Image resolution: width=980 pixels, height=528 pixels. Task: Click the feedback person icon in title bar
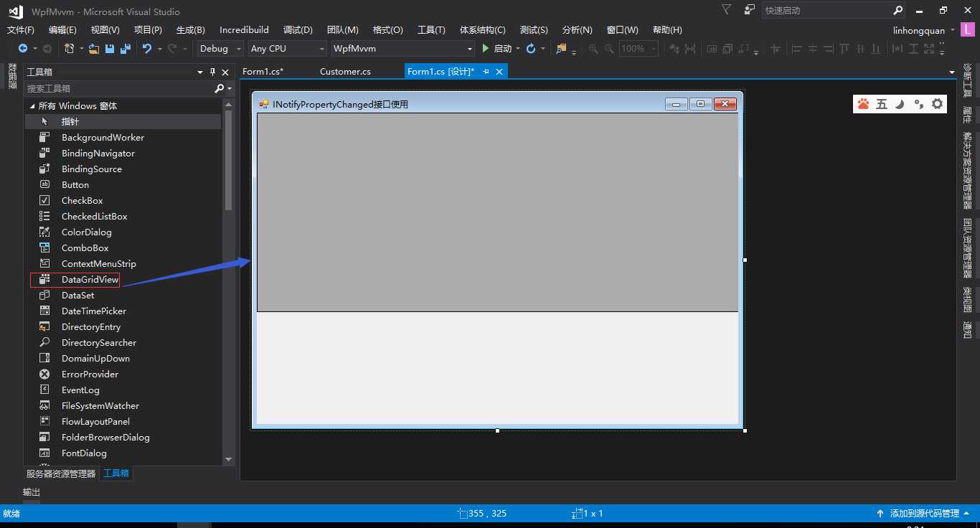pos(750,10)
